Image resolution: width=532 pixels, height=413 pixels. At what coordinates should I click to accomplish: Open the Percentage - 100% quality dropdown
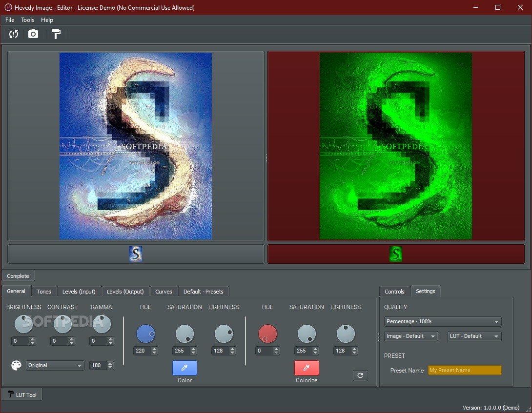coord(443,321)
